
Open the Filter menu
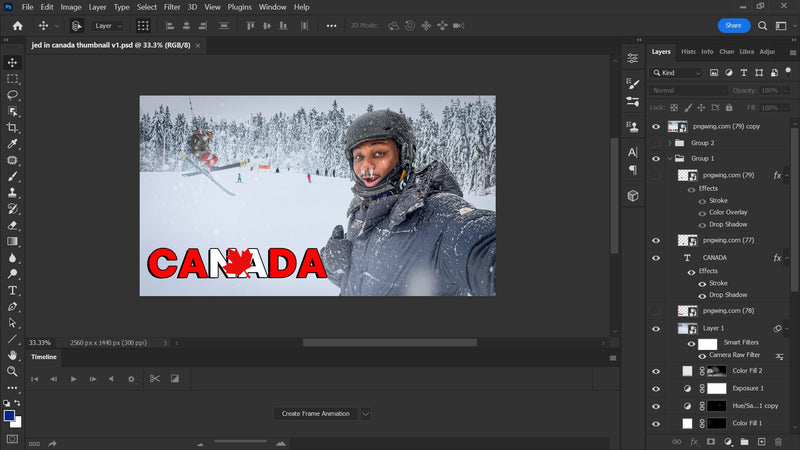click(172, 7)
